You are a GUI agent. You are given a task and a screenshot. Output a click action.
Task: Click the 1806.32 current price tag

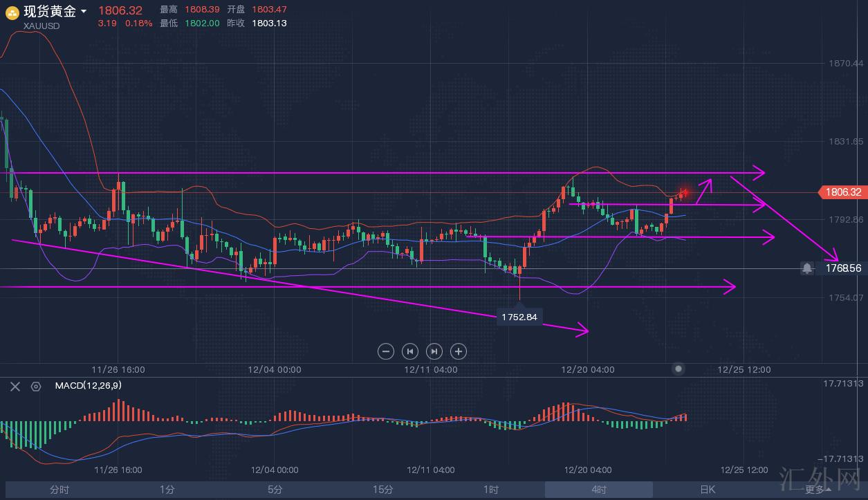(842, 192)
